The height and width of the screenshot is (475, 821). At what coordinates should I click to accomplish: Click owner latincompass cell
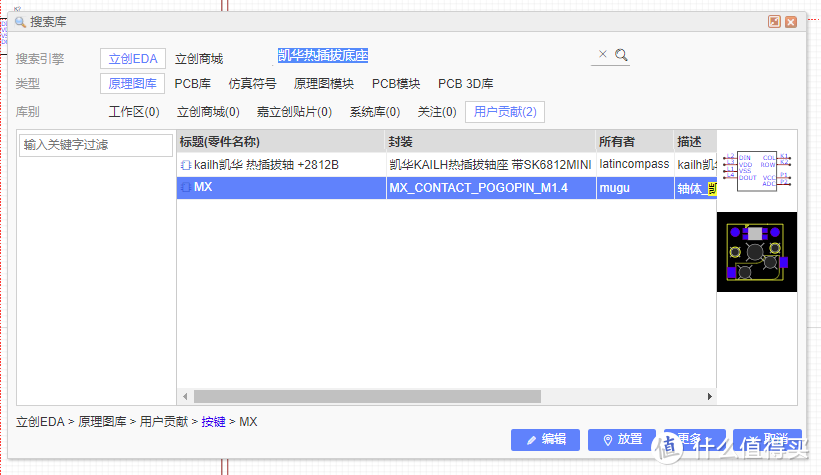[x=635, y=164]
